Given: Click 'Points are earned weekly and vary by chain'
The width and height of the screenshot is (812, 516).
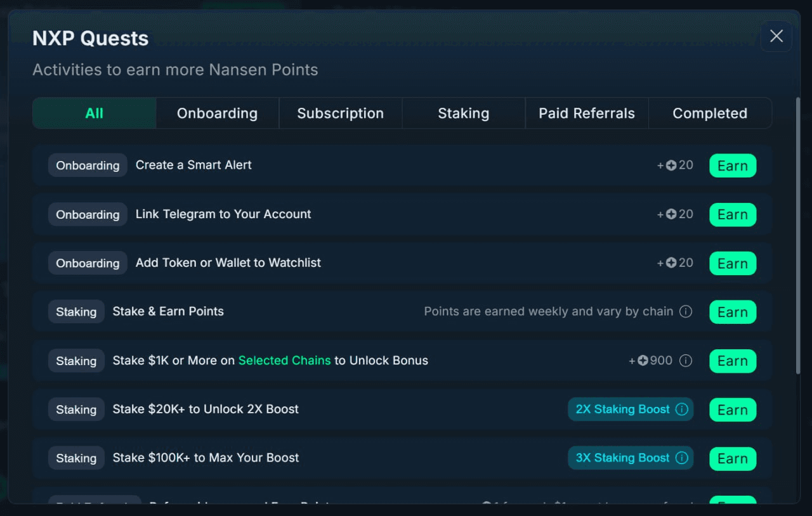Looking at the screenshot, I should coord(549,311).
